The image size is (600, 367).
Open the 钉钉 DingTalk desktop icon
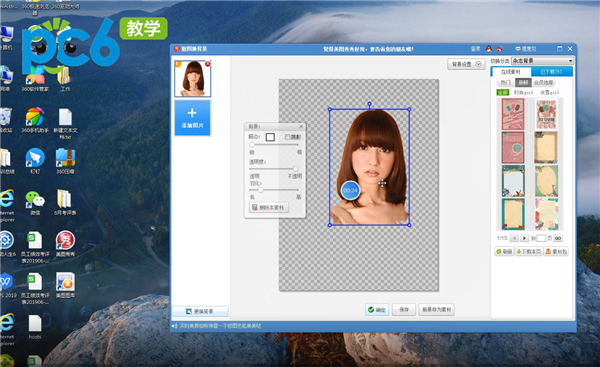tap(35, 161)
